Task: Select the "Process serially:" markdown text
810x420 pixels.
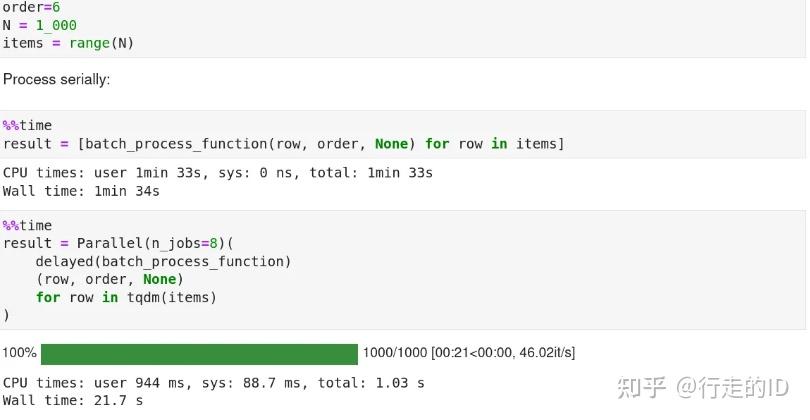Action: point(57,79)
